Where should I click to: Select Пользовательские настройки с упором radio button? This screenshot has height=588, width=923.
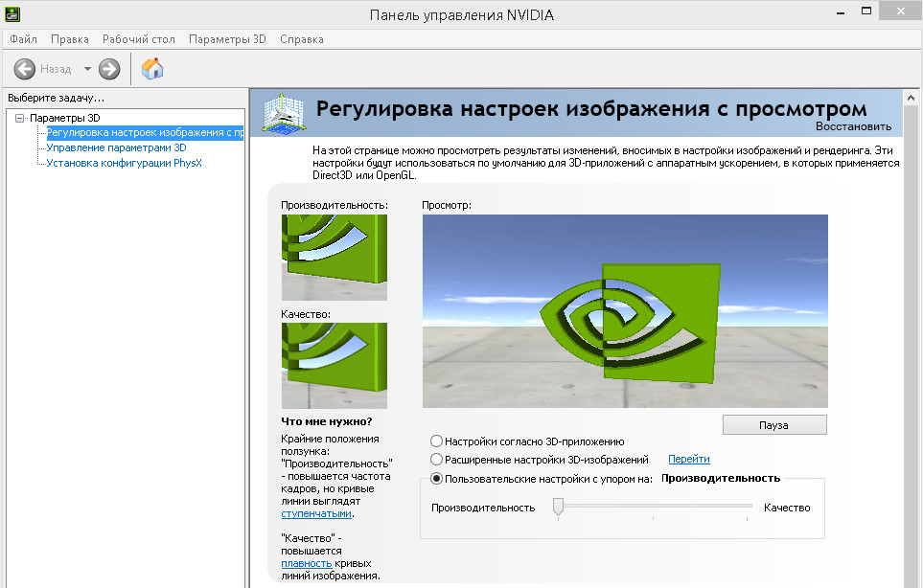[436, 479]
